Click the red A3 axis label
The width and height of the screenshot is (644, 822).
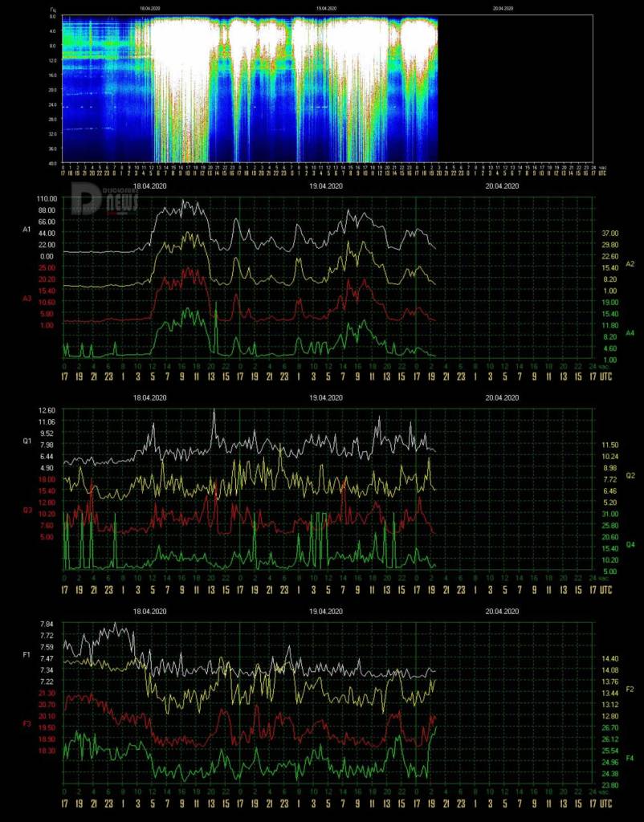(x=26, y=299)
